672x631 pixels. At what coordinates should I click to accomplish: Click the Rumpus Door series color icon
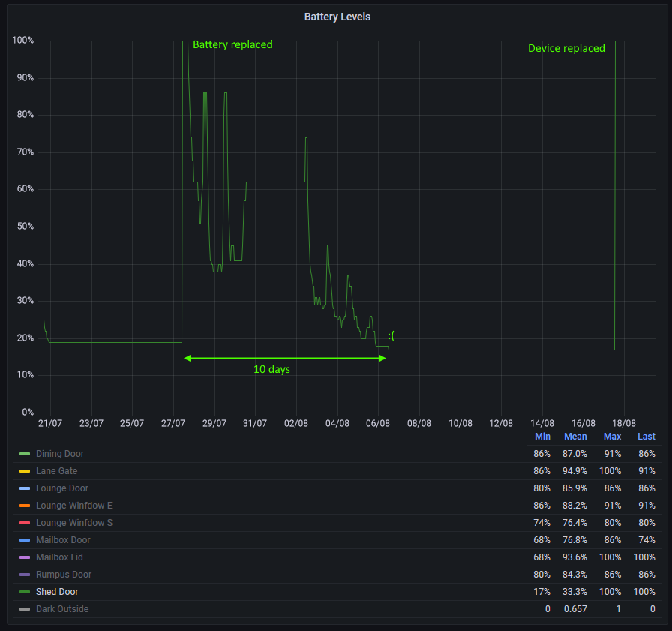[x=25, y=575]
